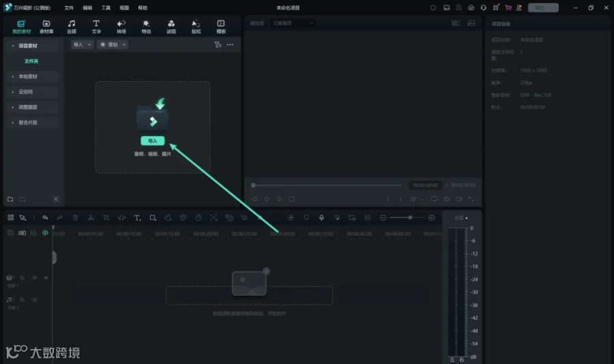
Task: Toggle the lock on video track 1
Action: [23, 278]
